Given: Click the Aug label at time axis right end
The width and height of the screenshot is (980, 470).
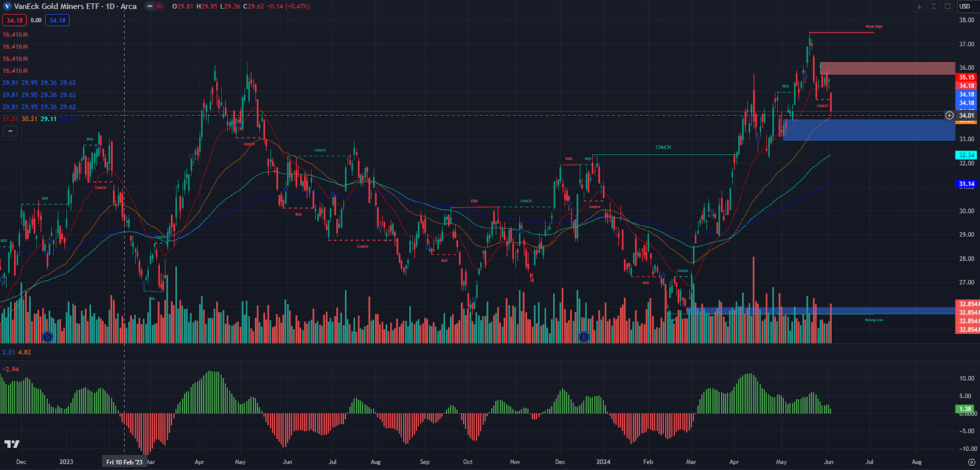Looking at the screenshot, I should [916, 462].
